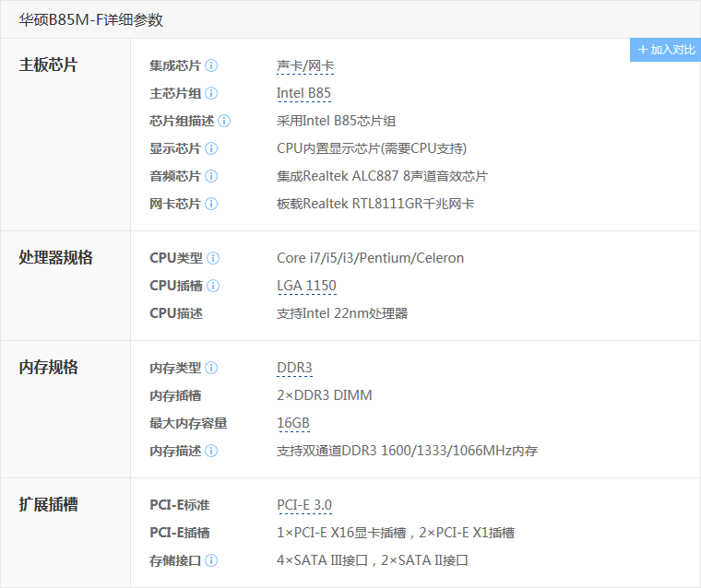The image size is (701, 588).
Task: Open the Intel B85 chipset link
Action: (x=304, y=93)
